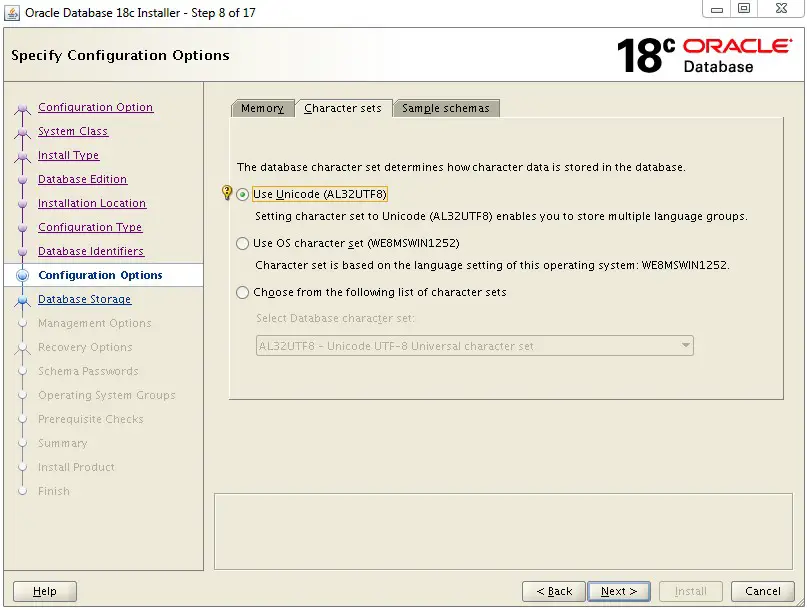
Task: Click the Configuration Options step bullet
Action: 22,275
